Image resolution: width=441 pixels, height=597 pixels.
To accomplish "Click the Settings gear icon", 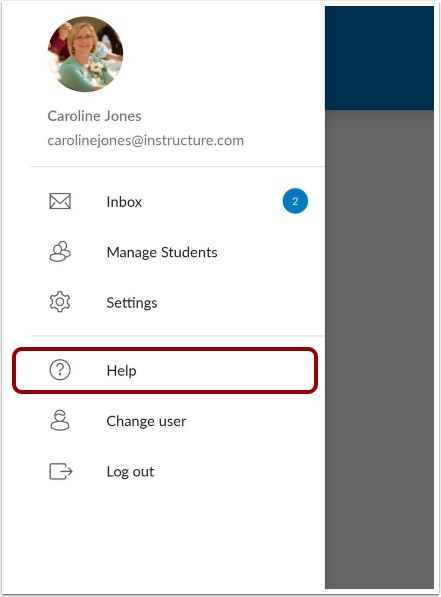I will click(x=60, y=302).
